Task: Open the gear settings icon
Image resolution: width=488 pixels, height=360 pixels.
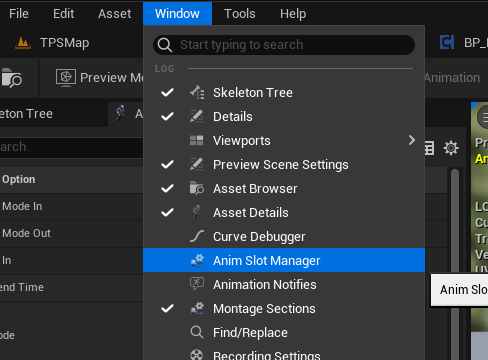Action: tap(451, 148)
